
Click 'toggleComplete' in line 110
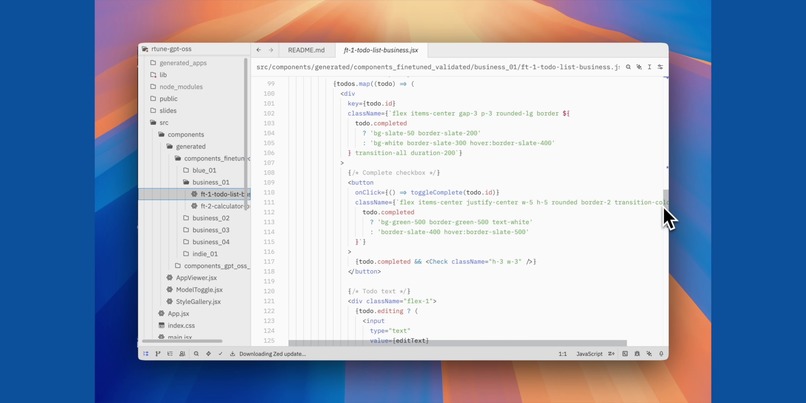437,193
